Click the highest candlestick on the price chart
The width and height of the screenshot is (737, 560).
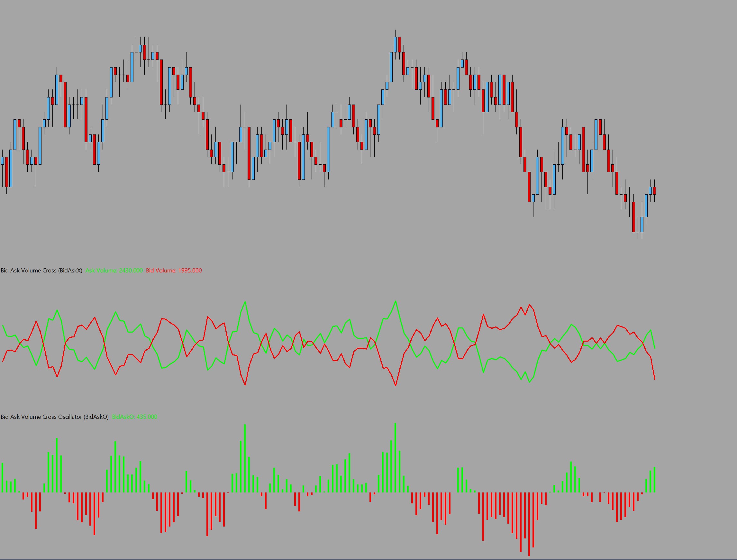[x=396, y=44]
